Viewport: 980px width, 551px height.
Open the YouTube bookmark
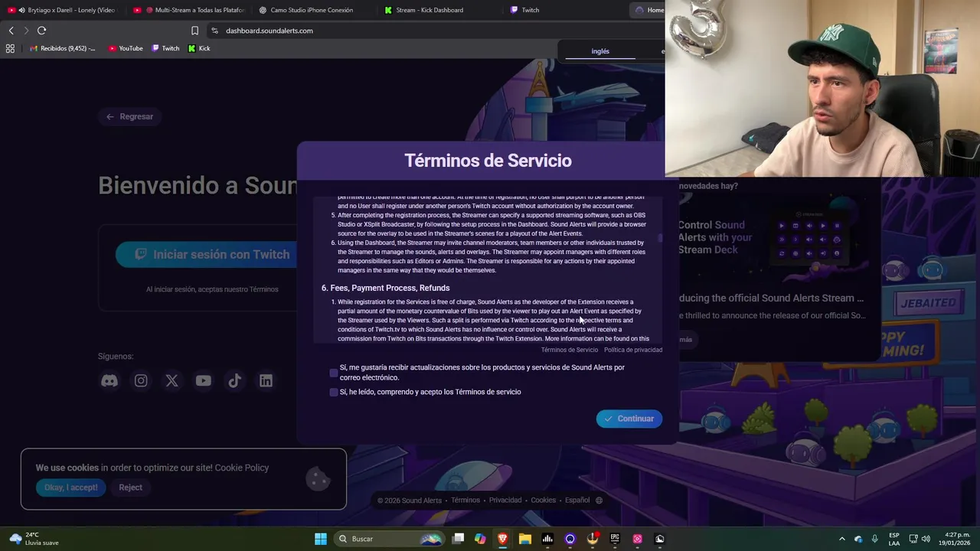pos(126,48)
